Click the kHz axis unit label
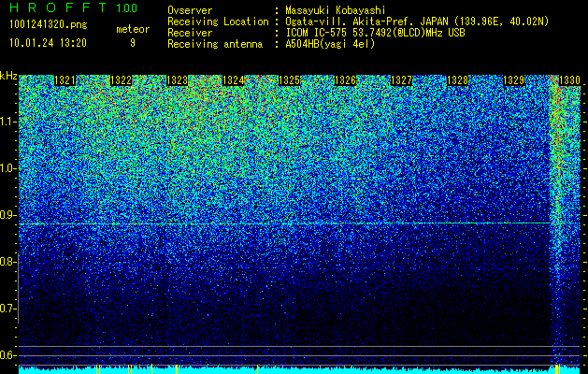The height and width of the screenshot is (374, 588). tap(8, 76)
